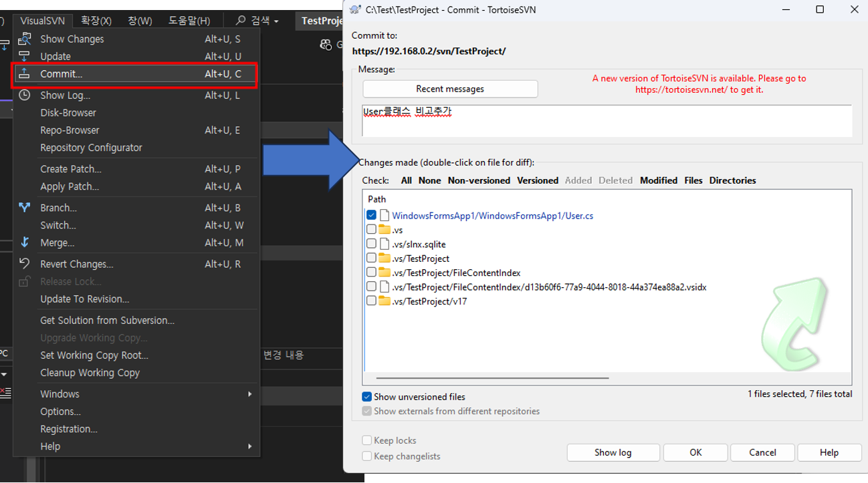Check the .vs folder checkbox

pyautogui.click(x=371, y=229)
